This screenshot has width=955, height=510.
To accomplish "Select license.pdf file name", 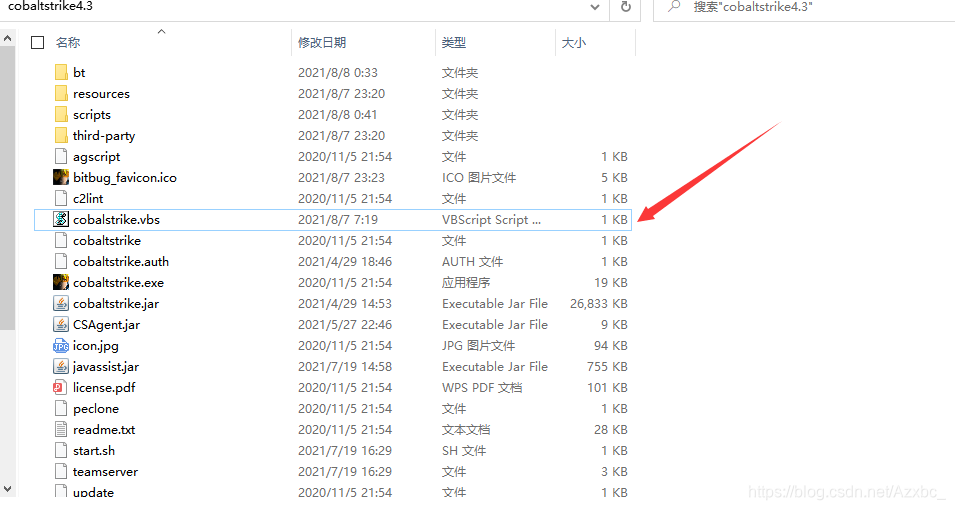I will tap(104, 388).
